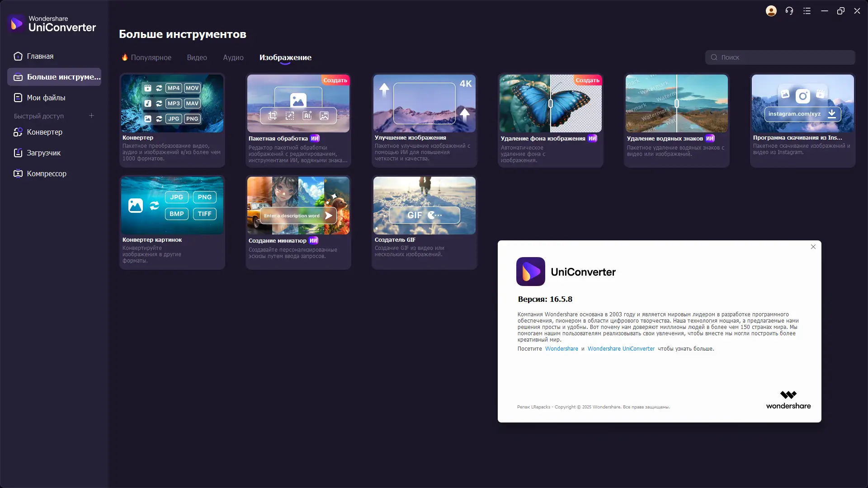Open the Конвертер картинок tool card
868x488 pixels.
(172, 221)
